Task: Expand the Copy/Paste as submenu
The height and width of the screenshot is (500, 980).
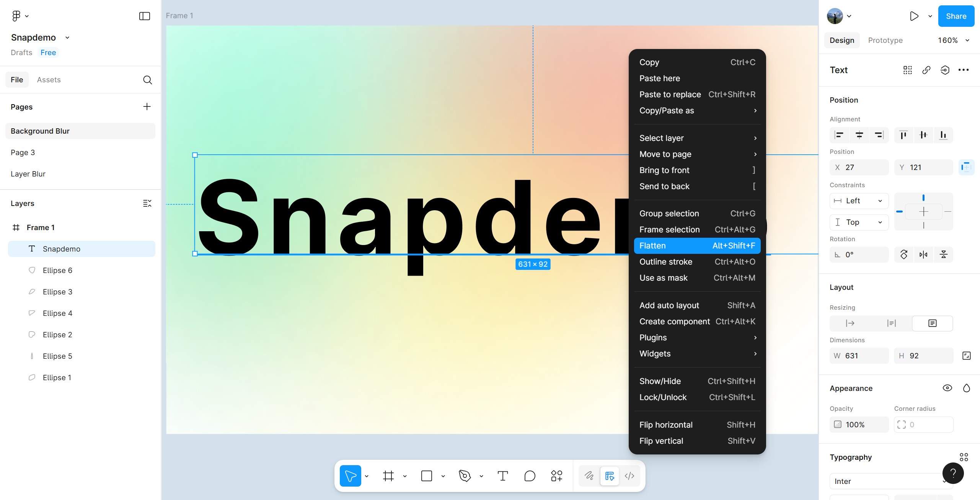Action: tap(697, 111)
